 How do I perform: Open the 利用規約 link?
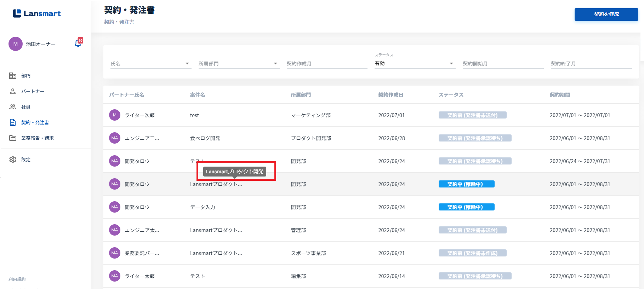(x=17, y=279)
